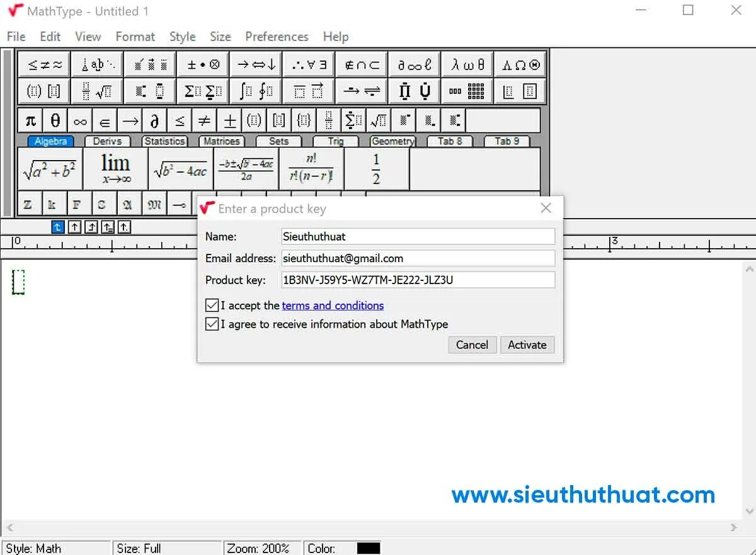
Task: Open the Format menu
Action: pyautogui.click(x=135, y=37)
